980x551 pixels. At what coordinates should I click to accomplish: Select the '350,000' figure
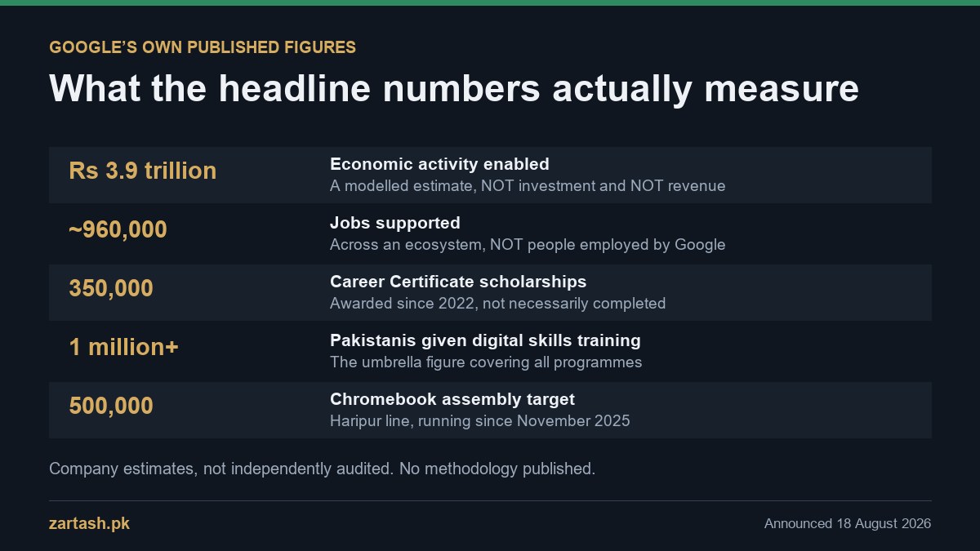(x=111, y=289)
